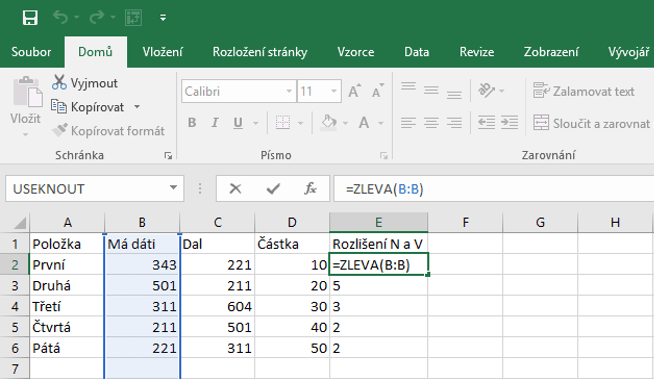Viewport: 654px width, 379px height.
Task: Switch to the Vzorce tab
Action: pyautogui.click(x=356, y=52)
